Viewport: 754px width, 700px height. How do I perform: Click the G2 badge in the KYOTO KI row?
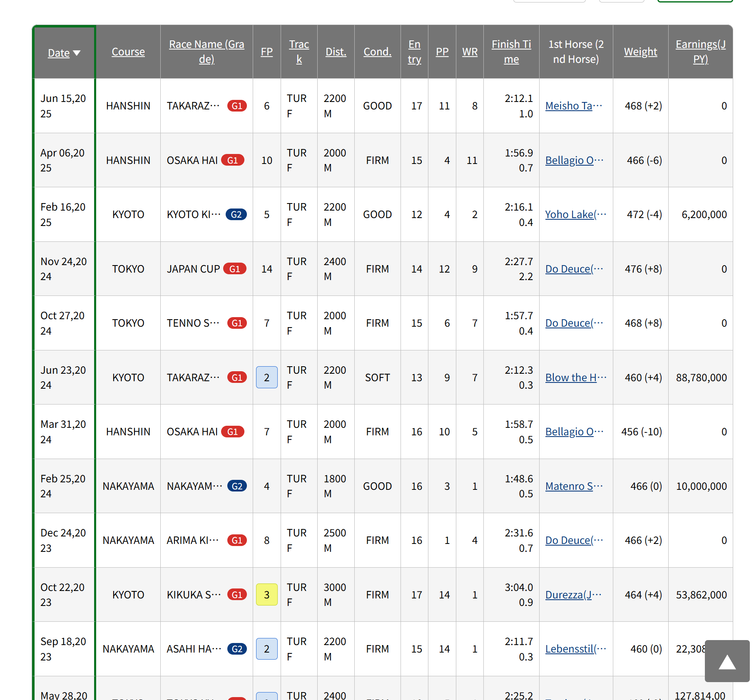pos(236,214)
